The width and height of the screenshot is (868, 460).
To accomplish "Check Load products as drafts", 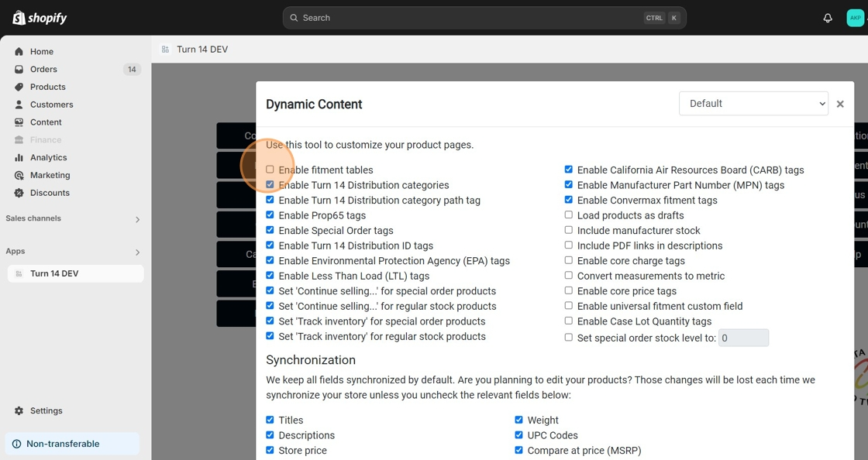I will tap(569, 215).
